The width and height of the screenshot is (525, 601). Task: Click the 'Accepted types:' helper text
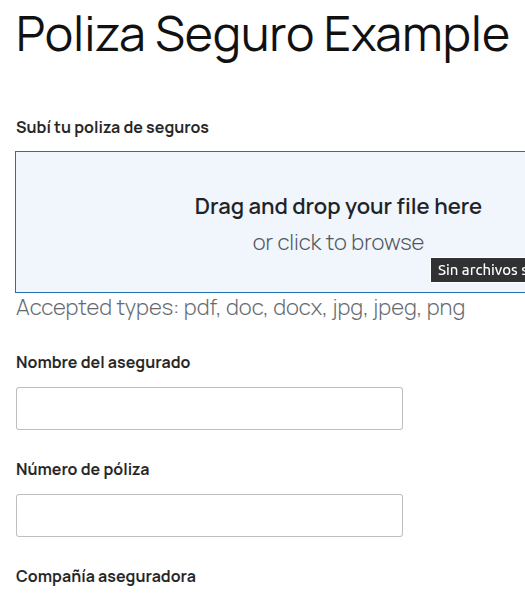[98, 308]
